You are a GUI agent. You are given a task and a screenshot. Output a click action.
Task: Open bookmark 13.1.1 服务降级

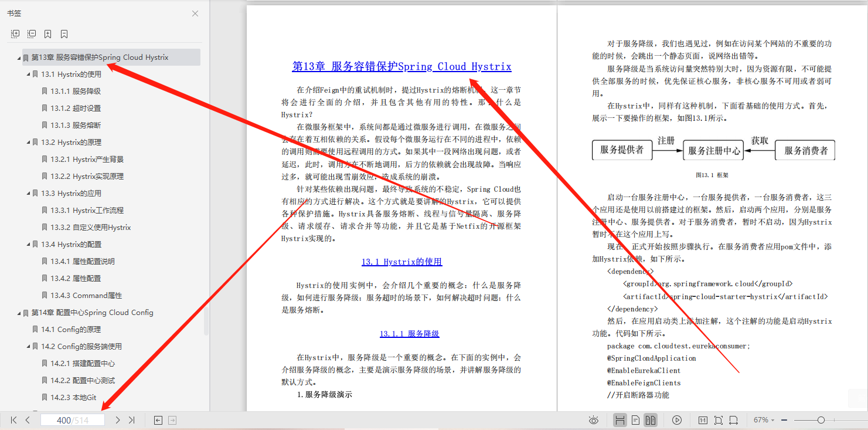pos(76,92)
